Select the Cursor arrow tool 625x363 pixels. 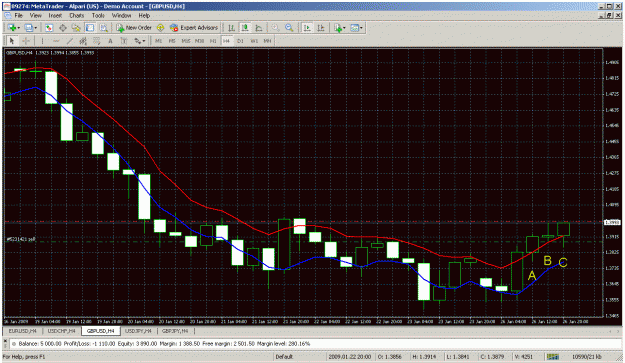[12, 41]
